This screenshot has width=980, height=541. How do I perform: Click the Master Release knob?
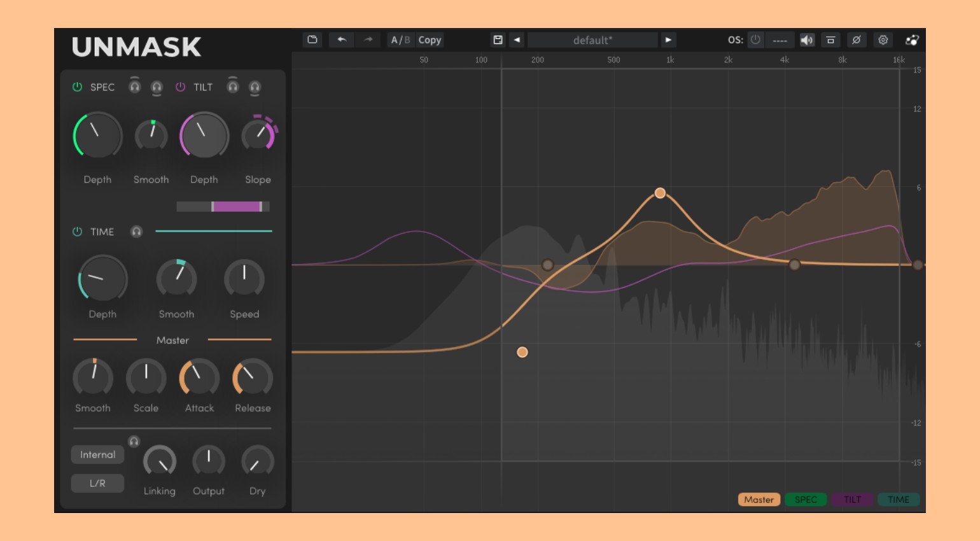point(253,377)
